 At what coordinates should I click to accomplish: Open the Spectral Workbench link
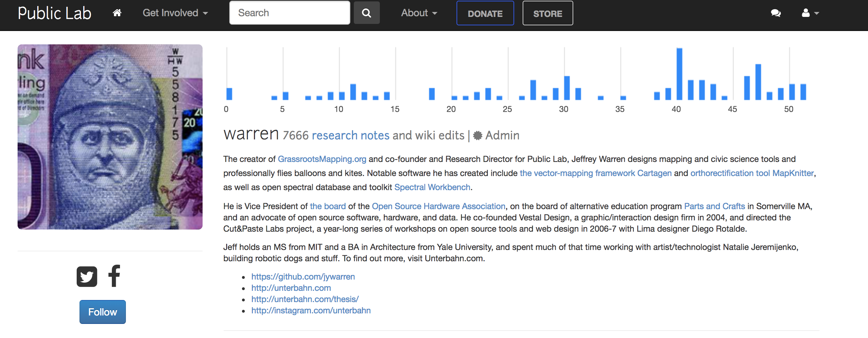(x=432, y=187)
